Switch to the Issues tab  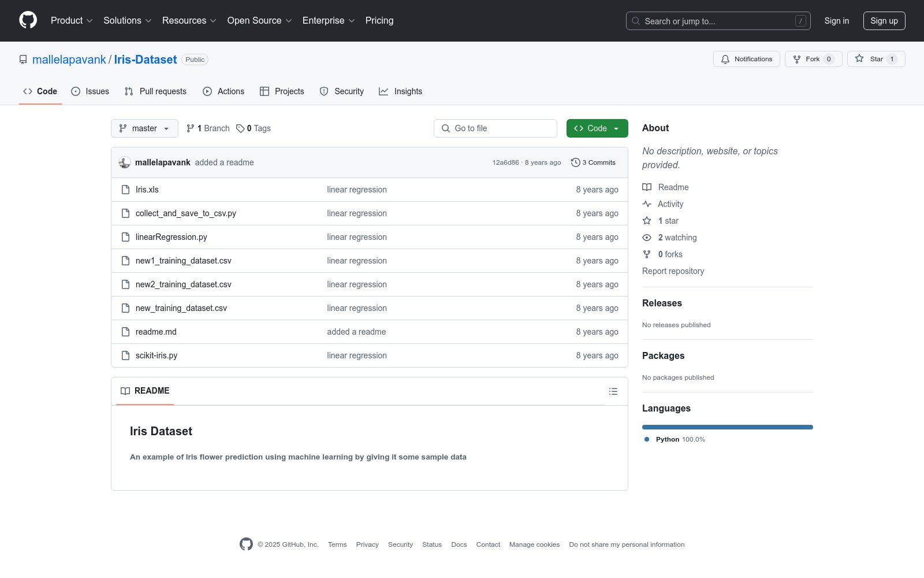pyautogui.click(x=90, y=91)
